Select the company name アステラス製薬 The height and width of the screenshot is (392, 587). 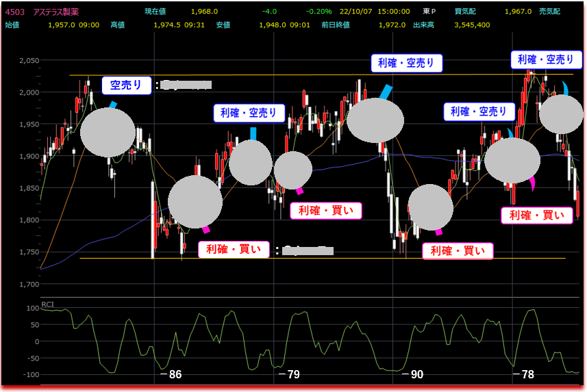pyautogui.click(x=55, y=12)
